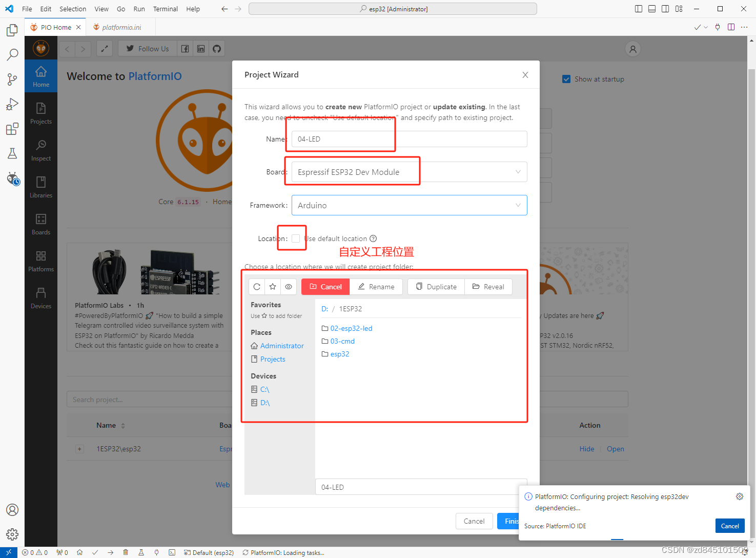This screenshot has width=756, height=558.
Task: Click the Hide link for esp32 project
Action: click(x=587, y=449)
